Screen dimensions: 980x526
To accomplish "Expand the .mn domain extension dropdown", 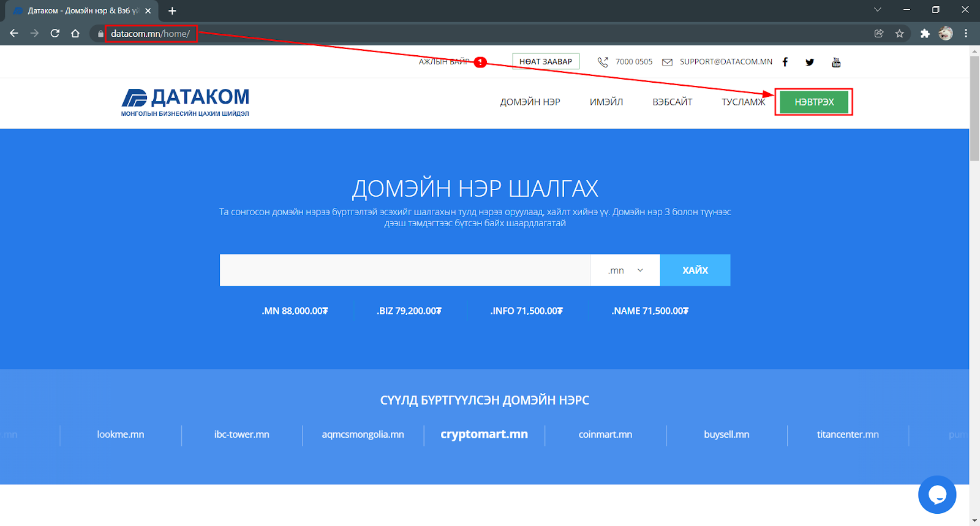I will coord(625,270).
